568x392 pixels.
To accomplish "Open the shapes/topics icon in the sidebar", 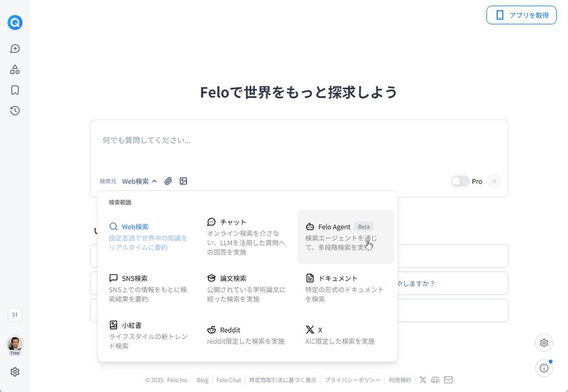I will (x=15, y=70).
